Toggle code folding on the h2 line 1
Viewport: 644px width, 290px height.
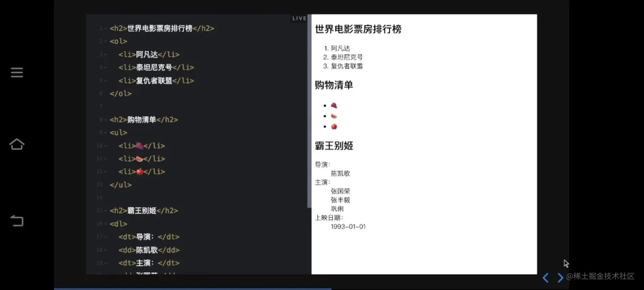pyautogui.click(x=105, y=28)
